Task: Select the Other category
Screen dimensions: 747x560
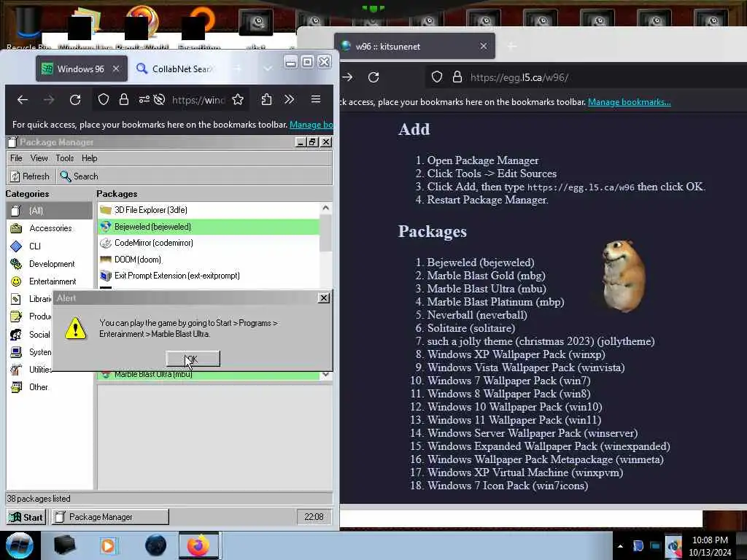Action: click(49, 387)
